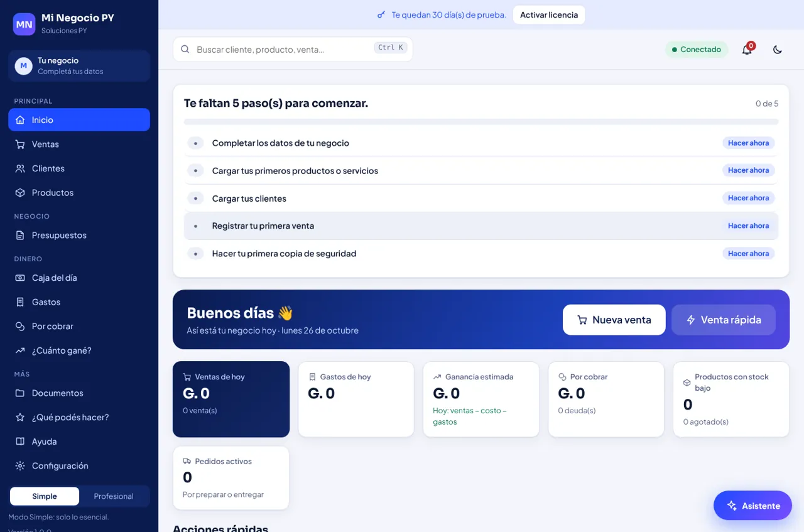Switch to Profesional mode

[x=114, y=496]
